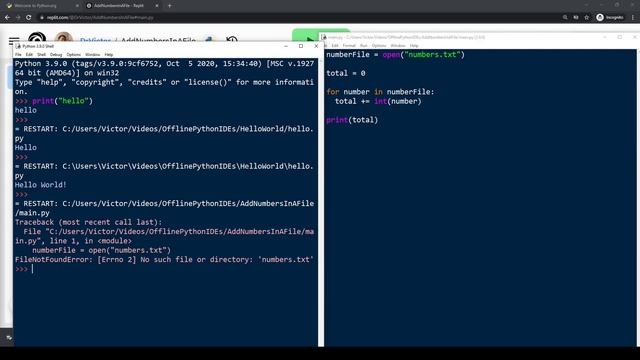Open the Edit menu in main.py editor
The height and width of the screenshot is (360, 640).
coord(335,46)
